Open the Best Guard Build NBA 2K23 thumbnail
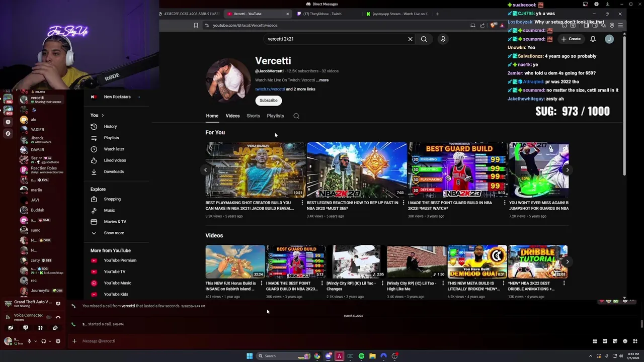Viewport: 644px width, 362px height. click(x=457, y=170)
